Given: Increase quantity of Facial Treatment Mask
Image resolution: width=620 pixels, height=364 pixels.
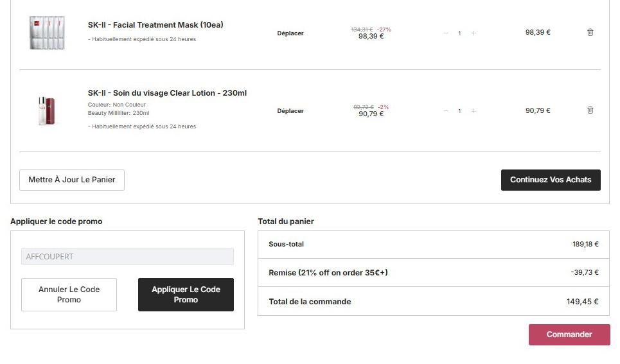Looking at the screenshot, I should click(x=474, y=33).
